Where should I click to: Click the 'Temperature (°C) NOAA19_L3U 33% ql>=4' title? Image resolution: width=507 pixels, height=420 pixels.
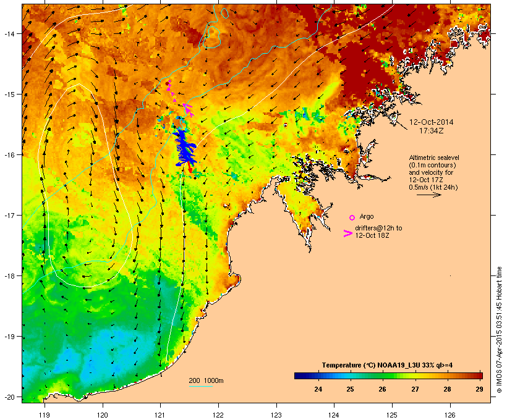point(388,365)
